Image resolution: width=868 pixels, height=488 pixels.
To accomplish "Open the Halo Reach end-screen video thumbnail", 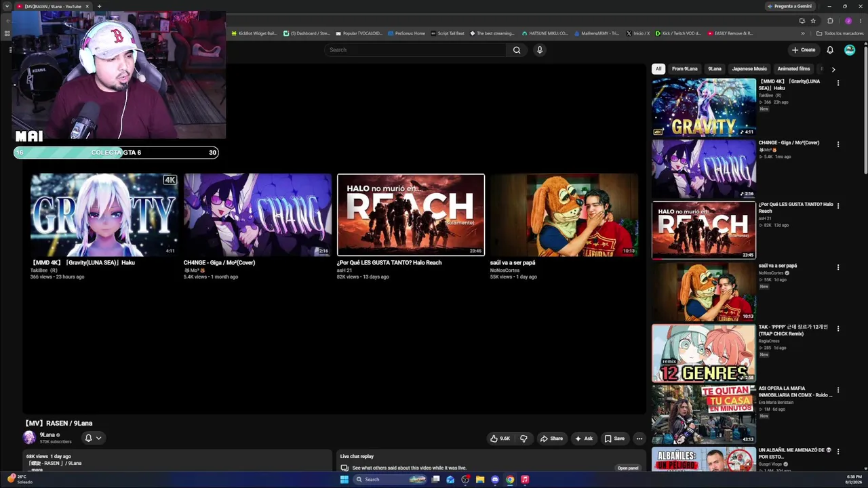I will [x=411, y=215].
